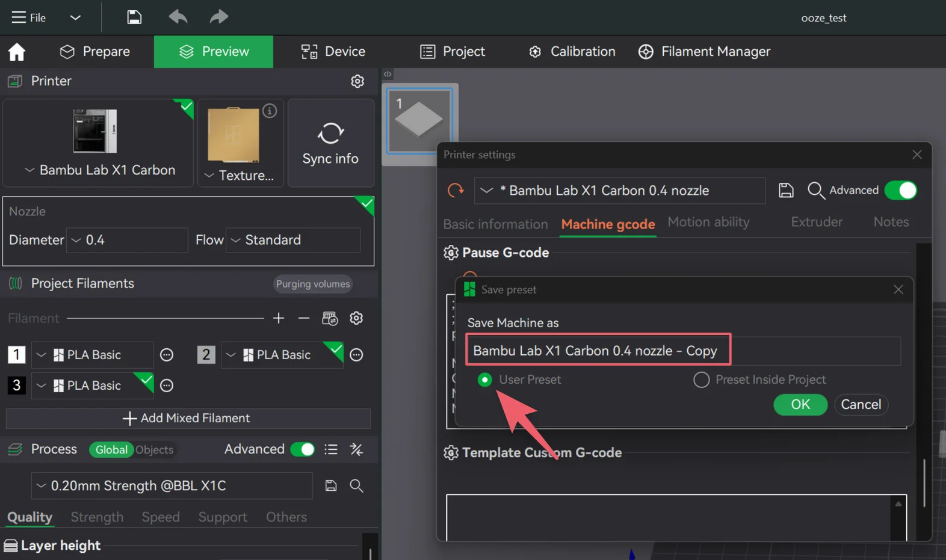
Task: Switch to the Prepare tab
Action: [95, 52]
